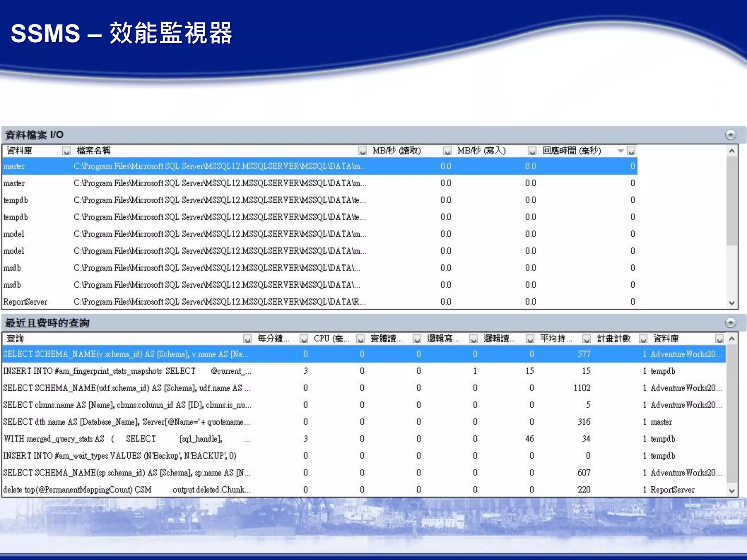Image resolution: width=747 pixels, height=560 pixels.
Task: Select query SELECT dtb.name AS [Database_Name]
Action: click(364, 422)
